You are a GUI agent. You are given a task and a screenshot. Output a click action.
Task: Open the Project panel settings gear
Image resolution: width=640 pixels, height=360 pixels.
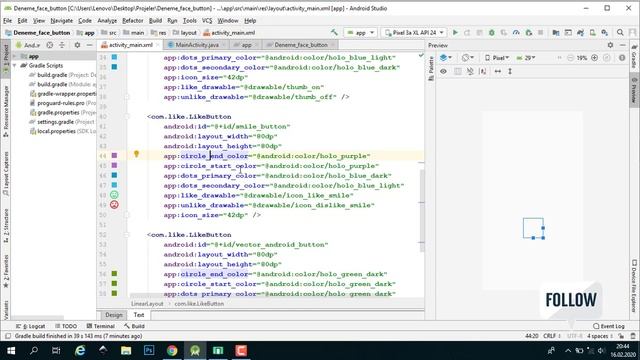[77, 45]
